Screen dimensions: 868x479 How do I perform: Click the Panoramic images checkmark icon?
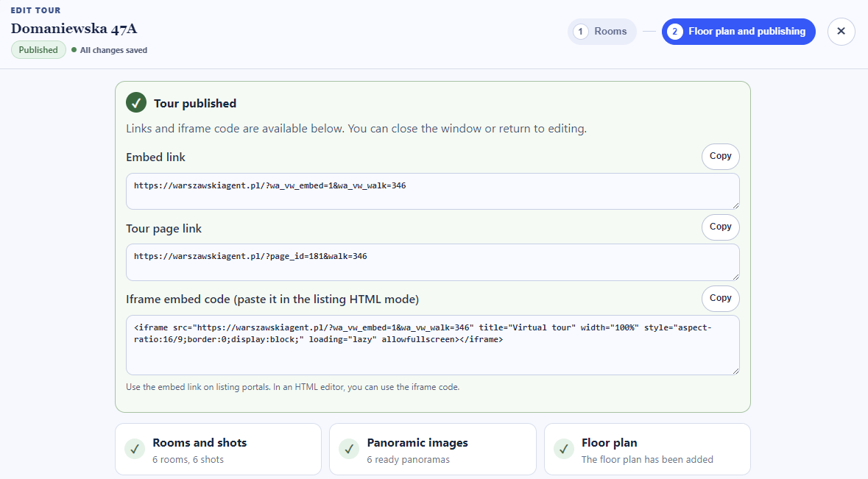pos(349,449)
